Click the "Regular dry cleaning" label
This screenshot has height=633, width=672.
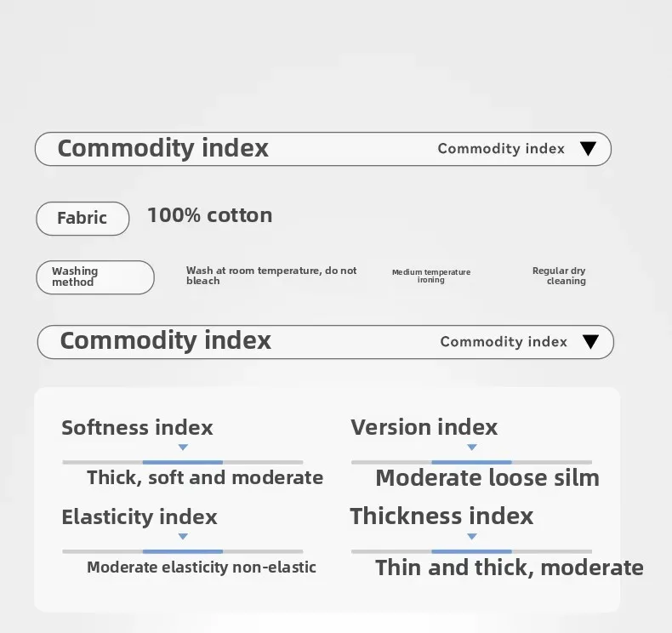(560, 276)
